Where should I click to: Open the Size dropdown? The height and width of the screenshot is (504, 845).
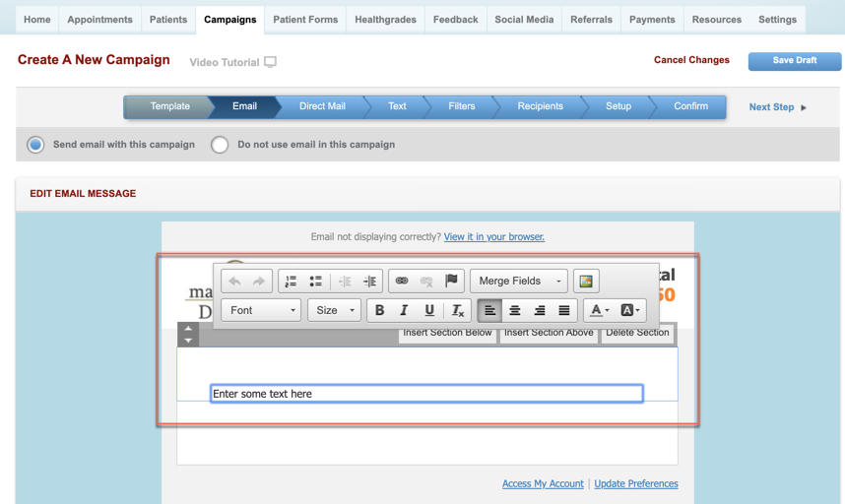[335, 311]
